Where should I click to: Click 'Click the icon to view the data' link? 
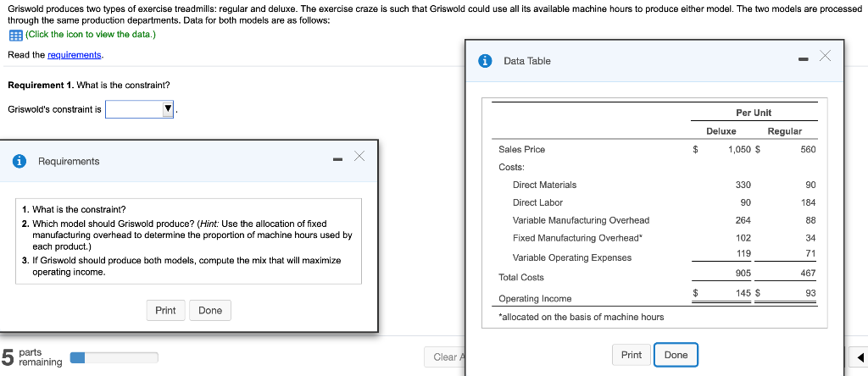(x=90, y=34)
